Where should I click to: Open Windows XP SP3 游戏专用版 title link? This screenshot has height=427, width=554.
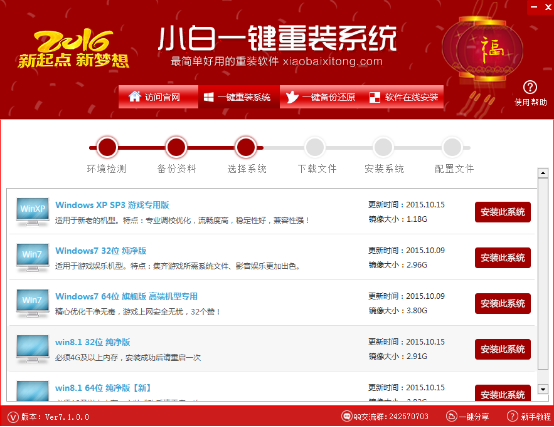pos(112,205)
